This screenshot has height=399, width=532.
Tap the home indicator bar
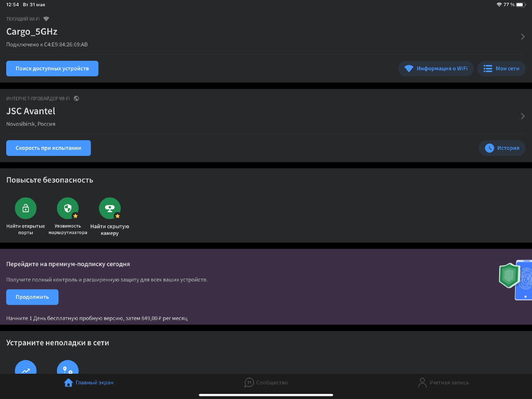tap(266, 395)
